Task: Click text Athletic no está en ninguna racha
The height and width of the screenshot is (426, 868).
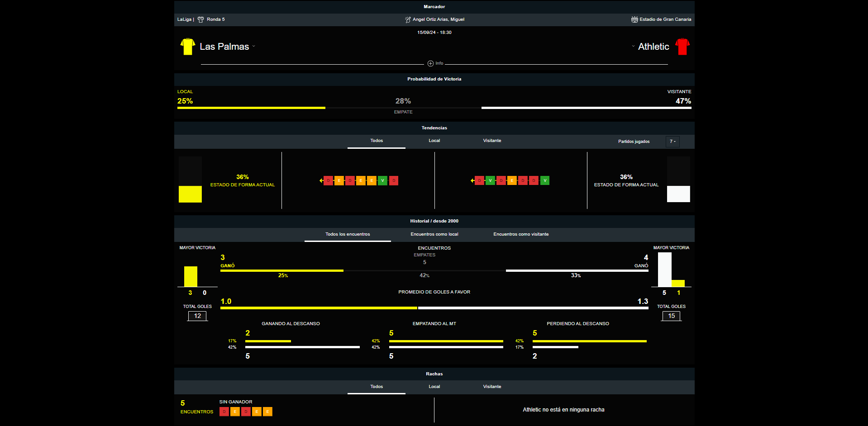Action: point(563,410)
